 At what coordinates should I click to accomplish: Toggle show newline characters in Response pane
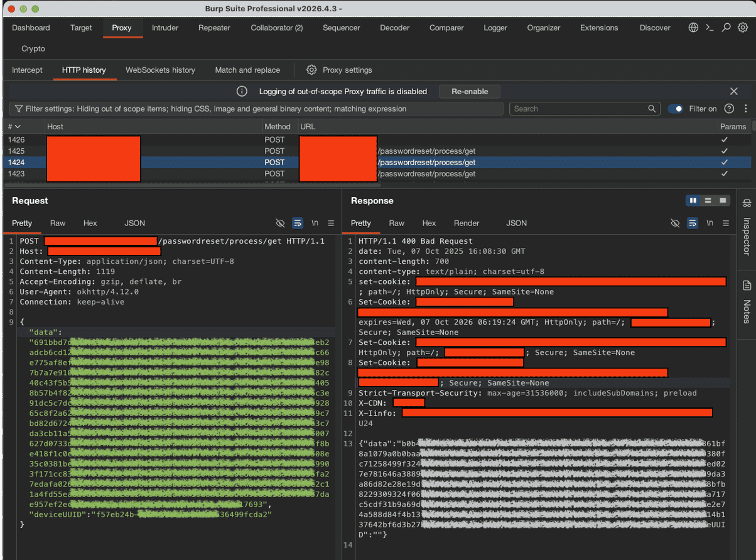[710, 223]
